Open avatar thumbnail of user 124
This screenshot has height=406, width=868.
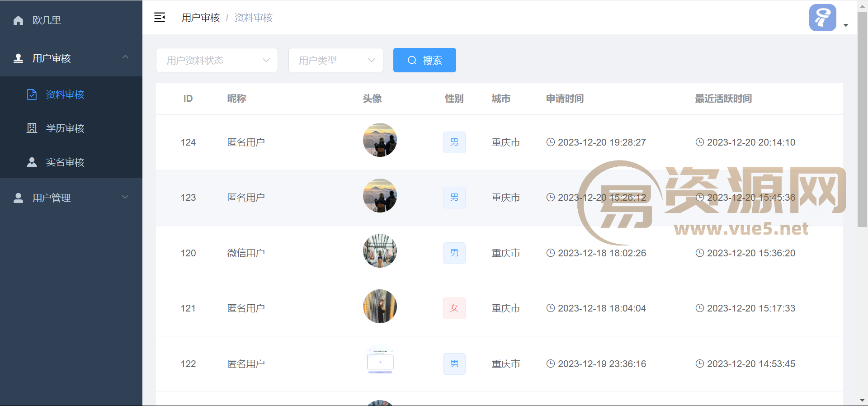click(380, 140)
